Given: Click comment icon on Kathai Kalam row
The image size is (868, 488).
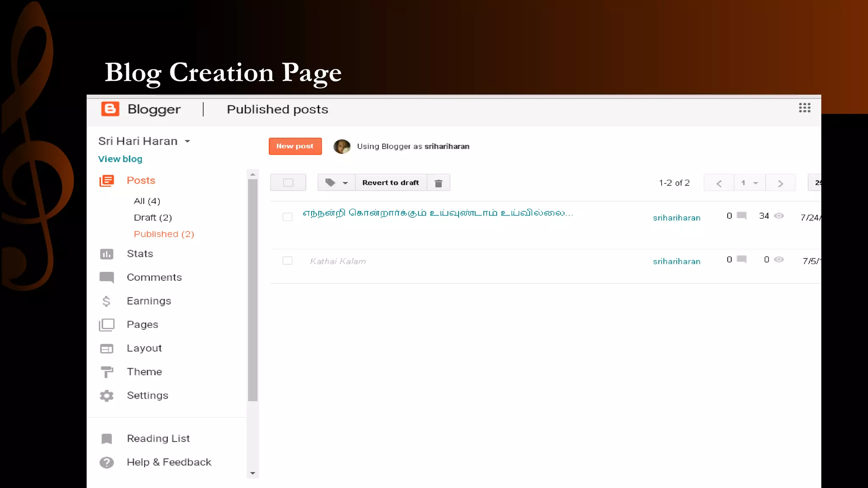Looking at the screenshot, I should (742, 259).
